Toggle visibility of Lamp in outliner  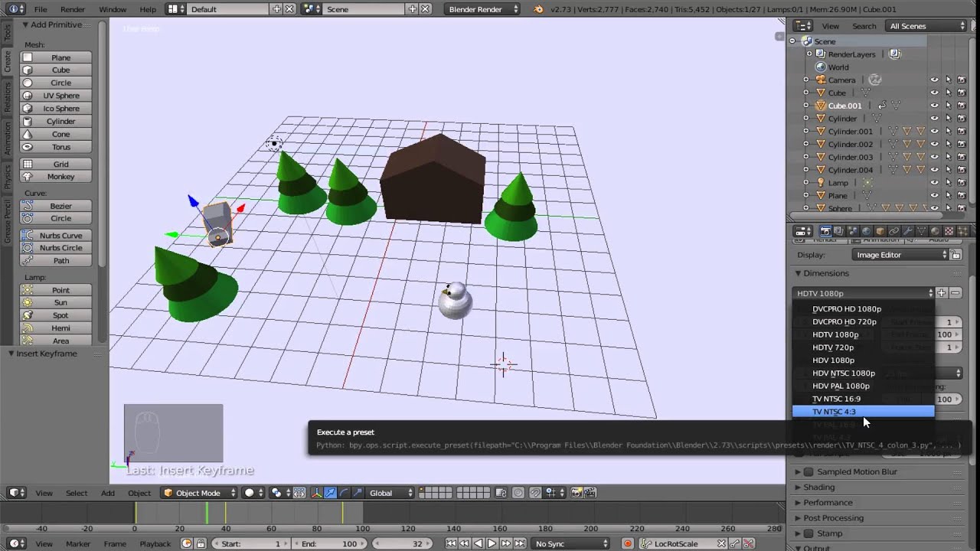(x=934, y=183)
